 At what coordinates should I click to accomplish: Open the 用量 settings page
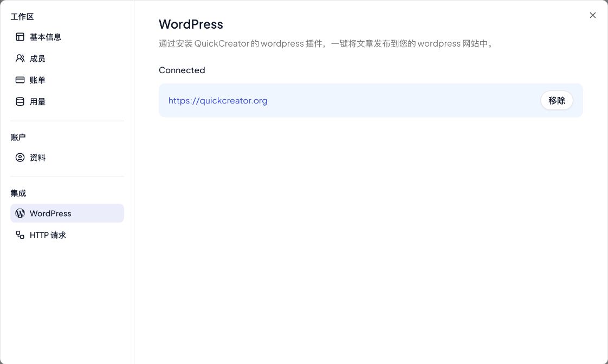coord(67,102)
